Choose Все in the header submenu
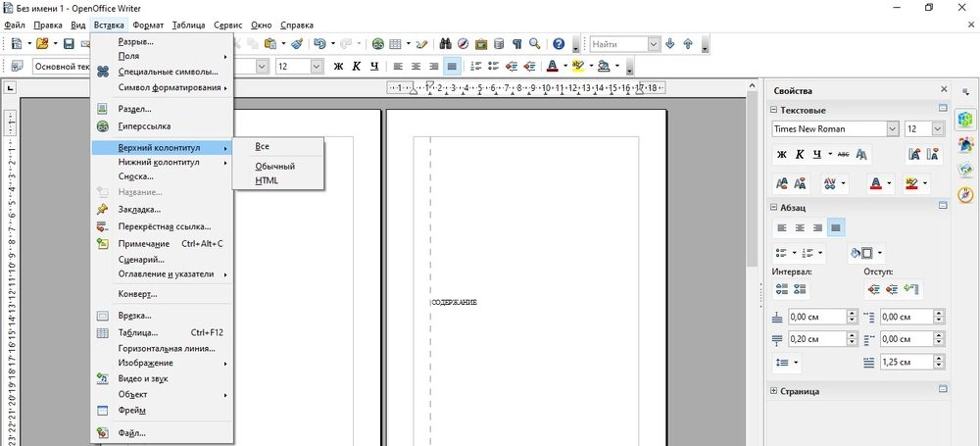This screenshot has height=446, width=980. [x=262, y=146]
